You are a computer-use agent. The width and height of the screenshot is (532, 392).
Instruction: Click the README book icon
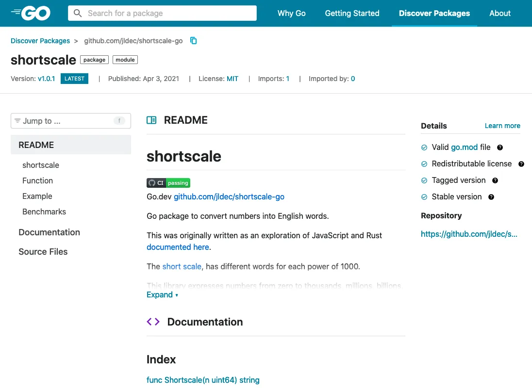[151, 119]
